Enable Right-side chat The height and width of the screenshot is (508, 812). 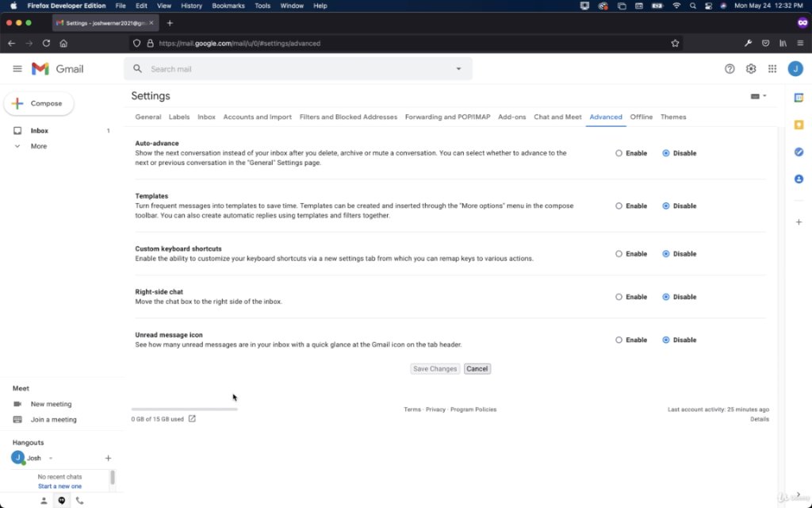pos(619,297)
